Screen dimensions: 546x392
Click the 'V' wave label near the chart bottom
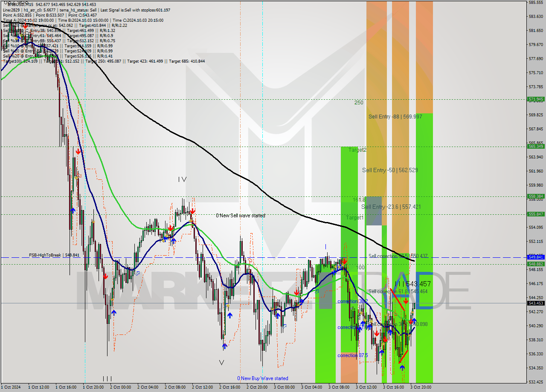(x=221, y=363)
